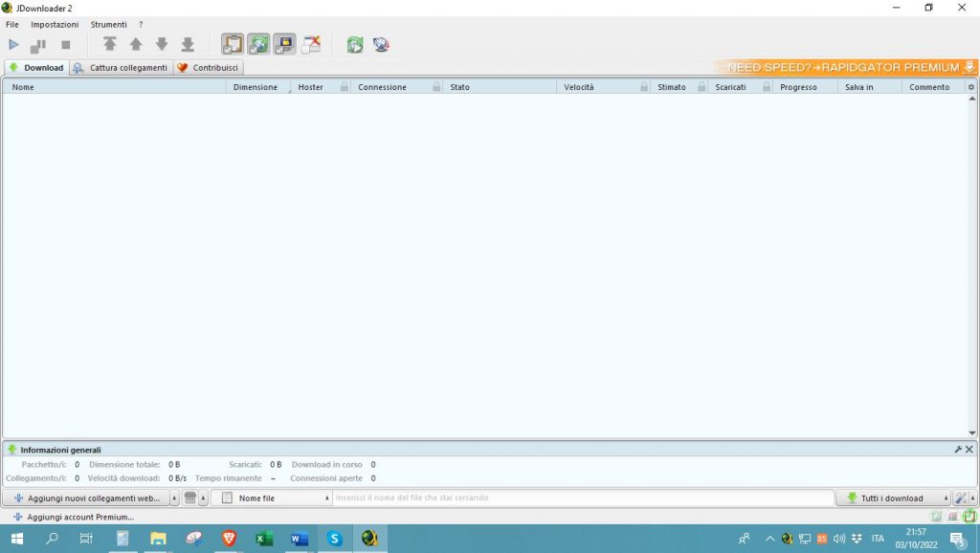Open the Tutti i download filter dropdown

tap(946, 498)
